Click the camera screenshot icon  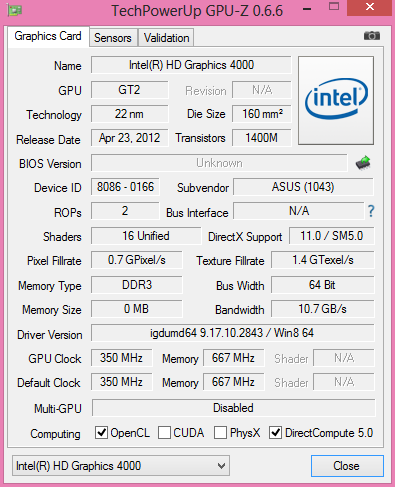pos(372,35)
